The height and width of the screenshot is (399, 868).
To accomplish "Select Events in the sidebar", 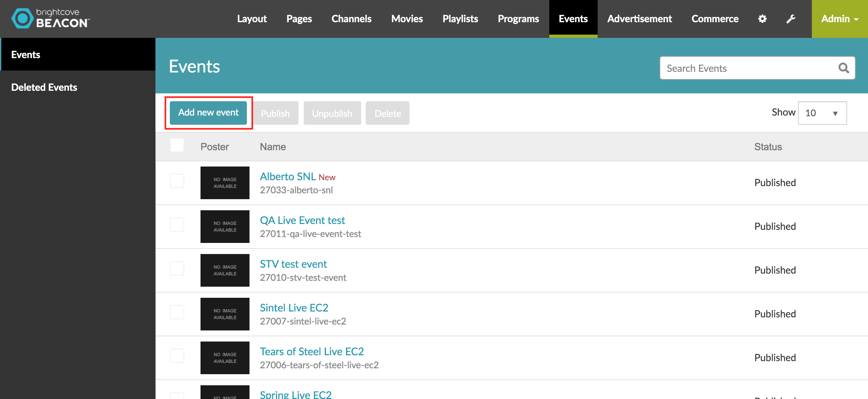I will tap(78, 54).
